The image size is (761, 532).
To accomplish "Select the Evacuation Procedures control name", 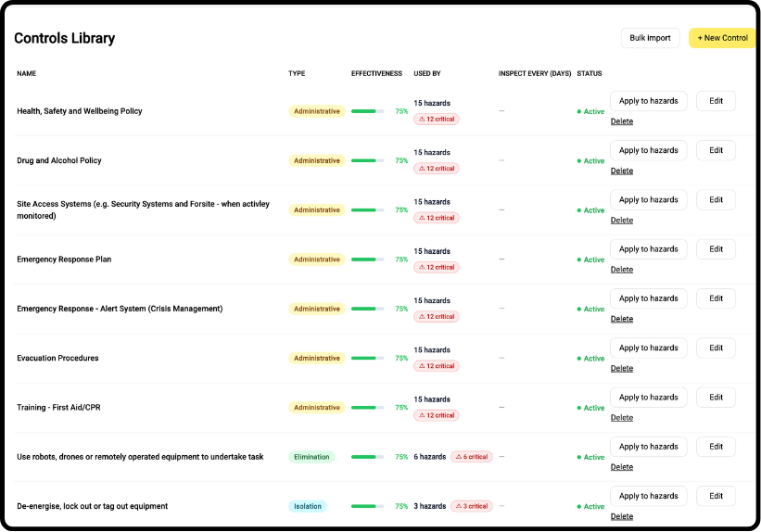I will tap(57, 359).
